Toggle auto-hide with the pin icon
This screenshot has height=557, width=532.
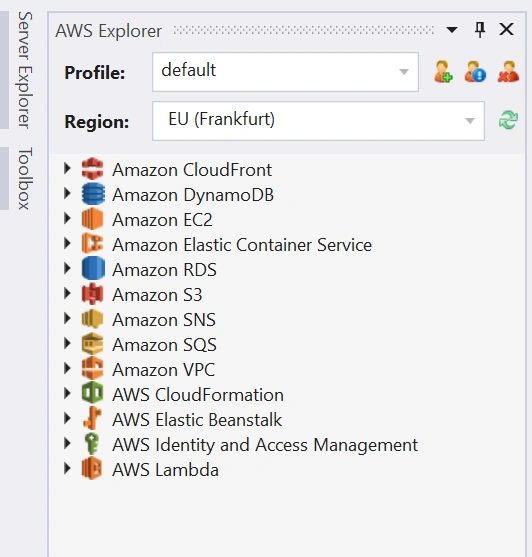click(x=480, y=29)
